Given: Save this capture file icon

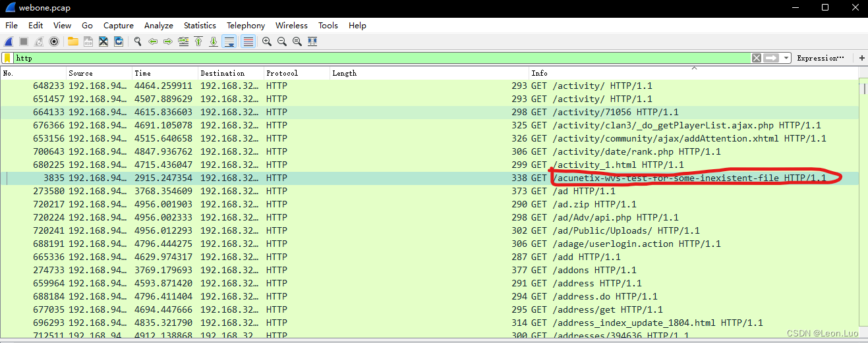Looking at the screenshot, I should [88, 41].
